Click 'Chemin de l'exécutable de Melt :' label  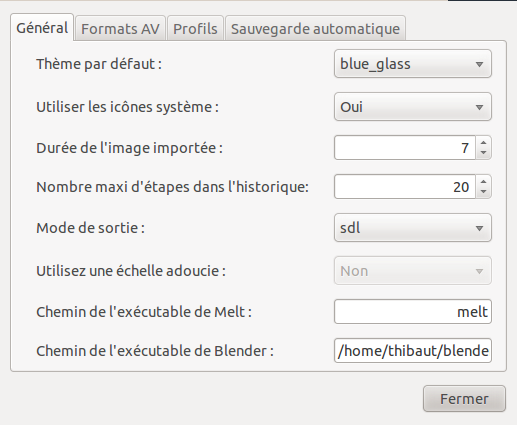click(x=144, y=312)
